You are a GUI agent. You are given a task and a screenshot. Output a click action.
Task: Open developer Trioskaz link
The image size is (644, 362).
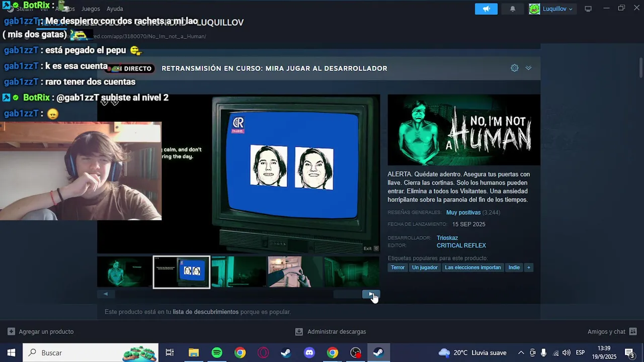point(447,238)
